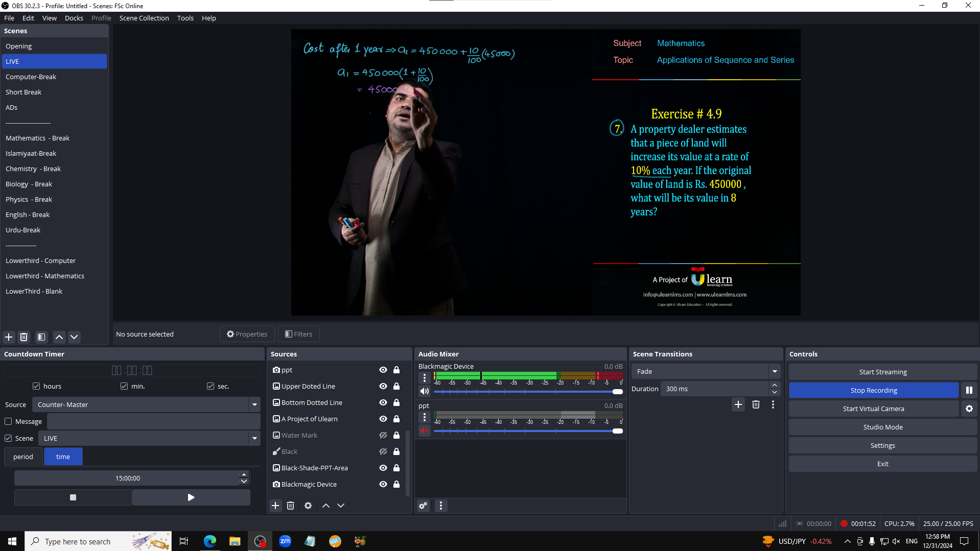Move source down in Sources list
Image resolution: width=980 pixels, height=551 pixels.
click(x=341, y=506)
